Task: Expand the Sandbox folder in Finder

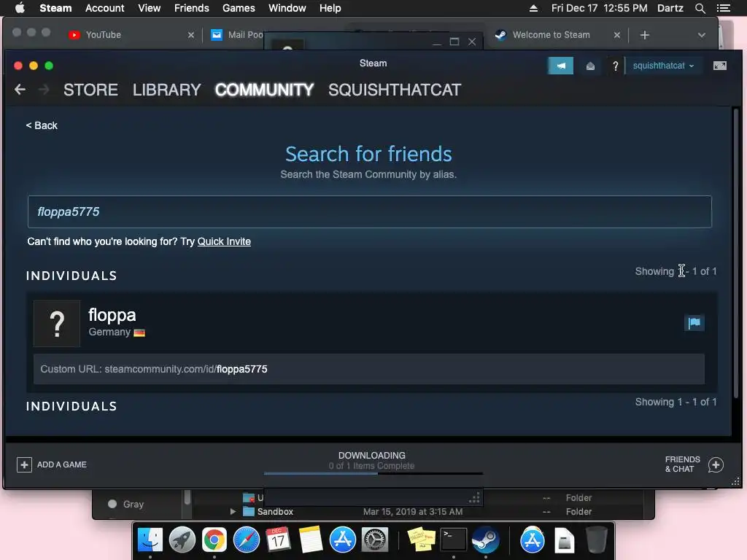Action: click(x=233, y=511)
